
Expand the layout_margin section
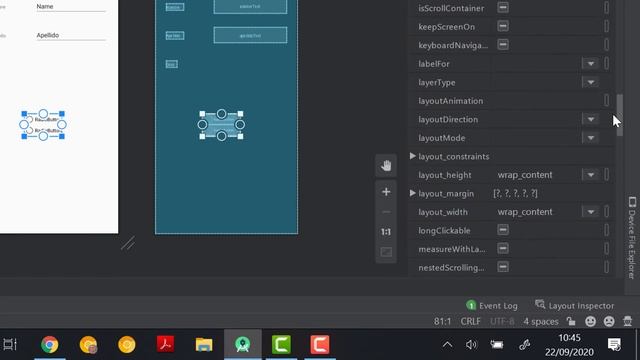[x=413, y=193]
